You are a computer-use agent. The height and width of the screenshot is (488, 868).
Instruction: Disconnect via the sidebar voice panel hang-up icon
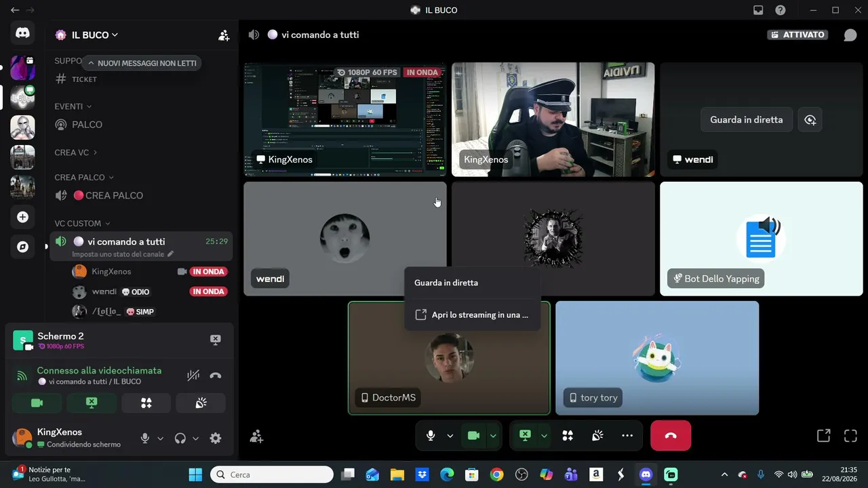click(216, 375)
